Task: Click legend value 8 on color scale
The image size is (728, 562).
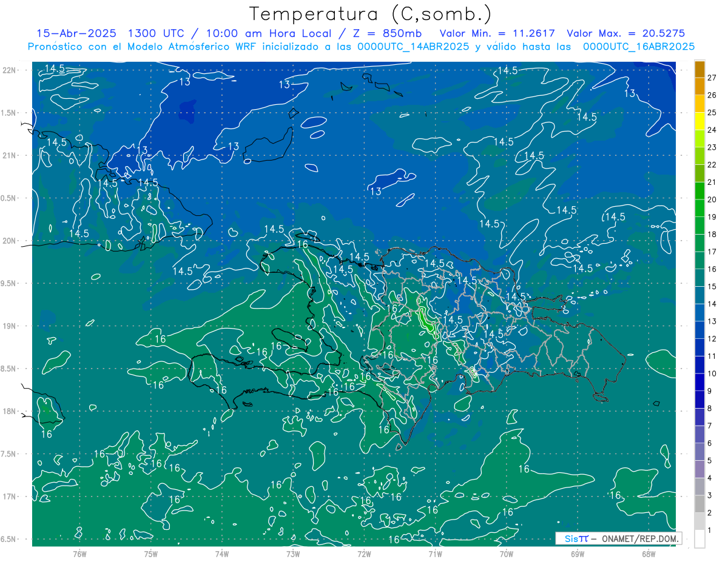Action: coord(710,408)
